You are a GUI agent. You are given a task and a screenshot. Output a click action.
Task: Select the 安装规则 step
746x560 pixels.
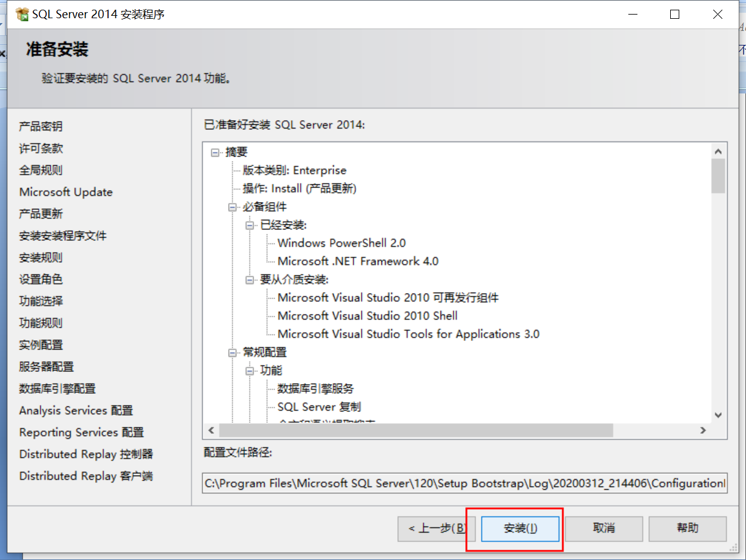[x=41, y=257]
